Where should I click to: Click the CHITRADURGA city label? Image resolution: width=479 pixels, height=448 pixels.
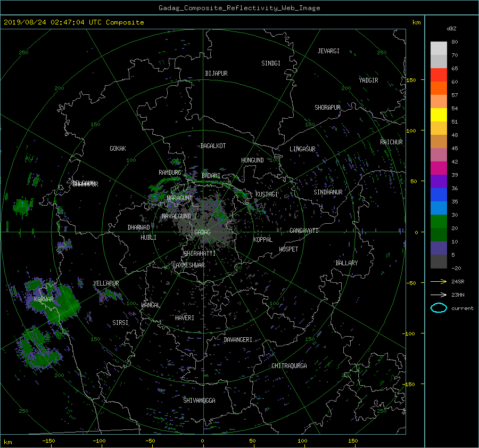(290, 366)
